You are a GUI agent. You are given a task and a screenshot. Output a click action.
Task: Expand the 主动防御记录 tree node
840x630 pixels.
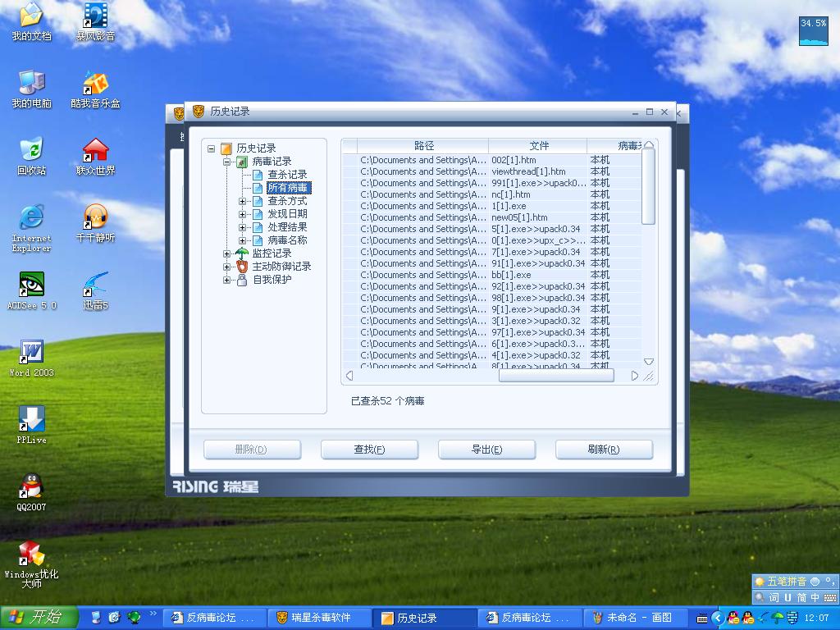tap(226, 267)
